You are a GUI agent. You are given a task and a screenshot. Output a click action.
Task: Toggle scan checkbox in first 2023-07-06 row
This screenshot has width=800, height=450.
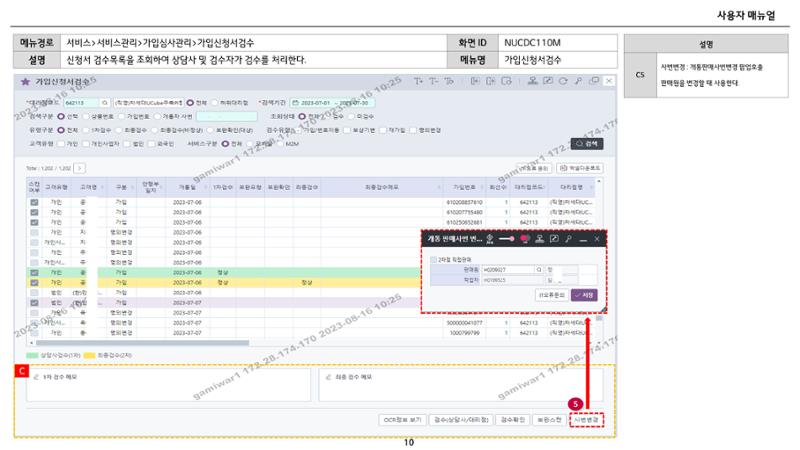tap(34, 202)
